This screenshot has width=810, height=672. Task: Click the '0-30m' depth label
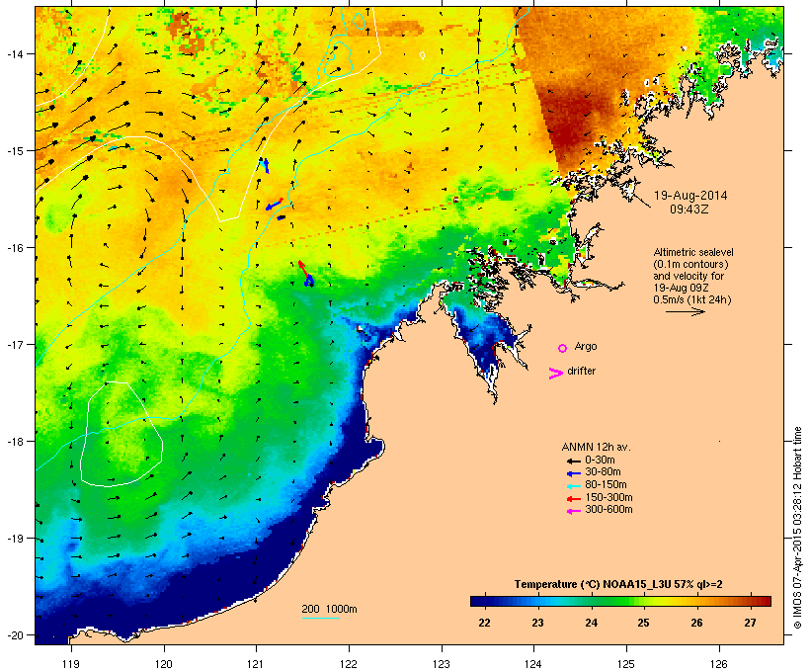click(x=600, y=461)
